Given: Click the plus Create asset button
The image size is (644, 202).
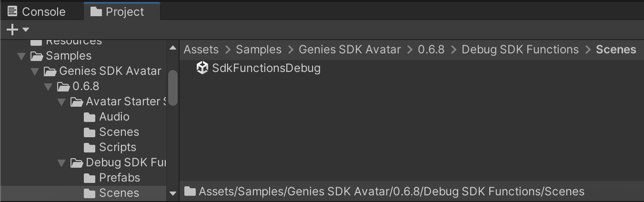Looking at the screenshot, I should click(x=12, y=30).
